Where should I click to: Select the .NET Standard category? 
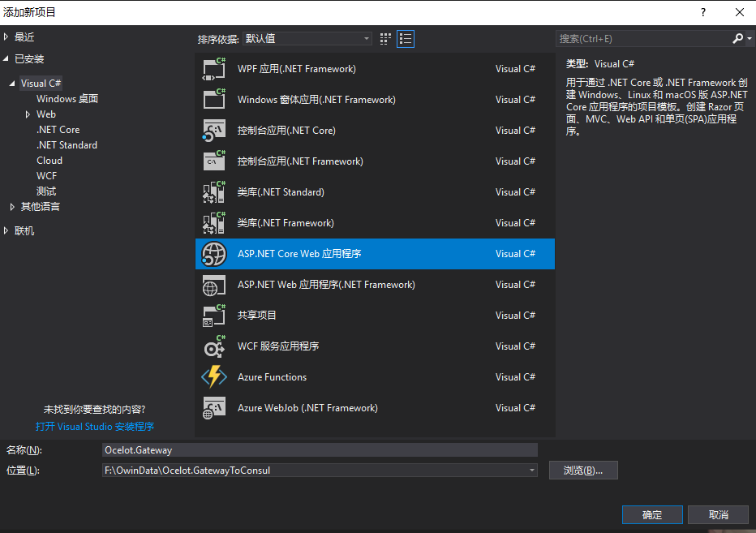click(x=67, y=145)
